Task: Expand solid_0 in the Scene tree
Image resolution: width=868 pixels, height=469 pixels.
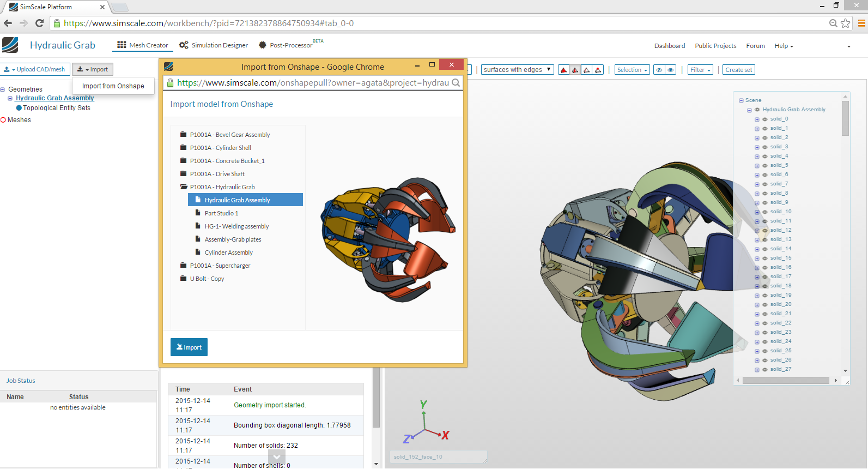Action: coord(757,119)
